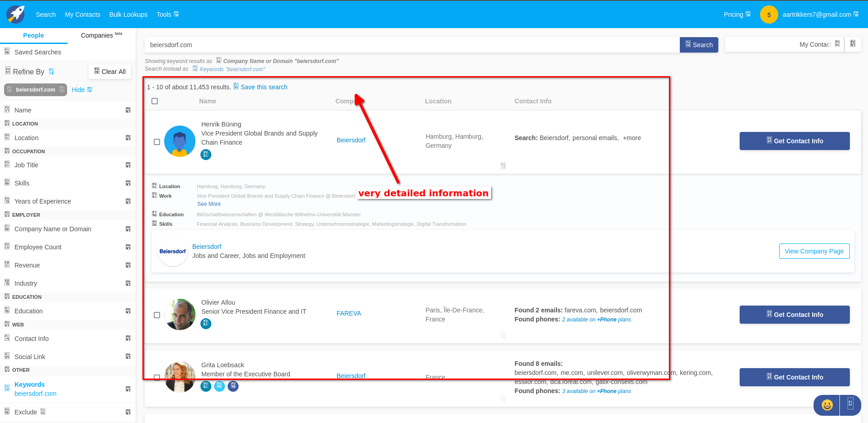The image size is (868, 423).
Task: Check the box for Henrik Büning
Action: (157, 142)
